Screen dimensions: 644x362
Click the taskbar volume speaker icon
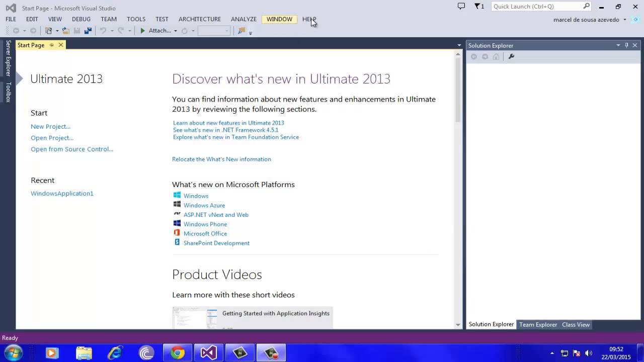[588, 353]
